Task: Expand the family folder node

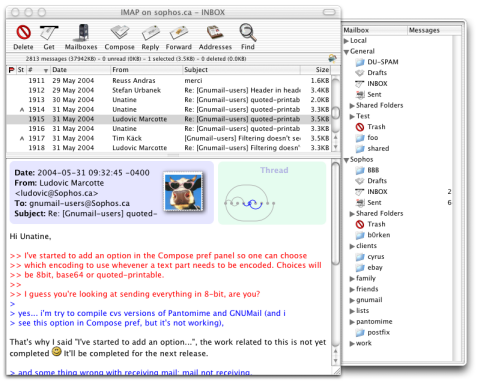Action: [352, 279]
